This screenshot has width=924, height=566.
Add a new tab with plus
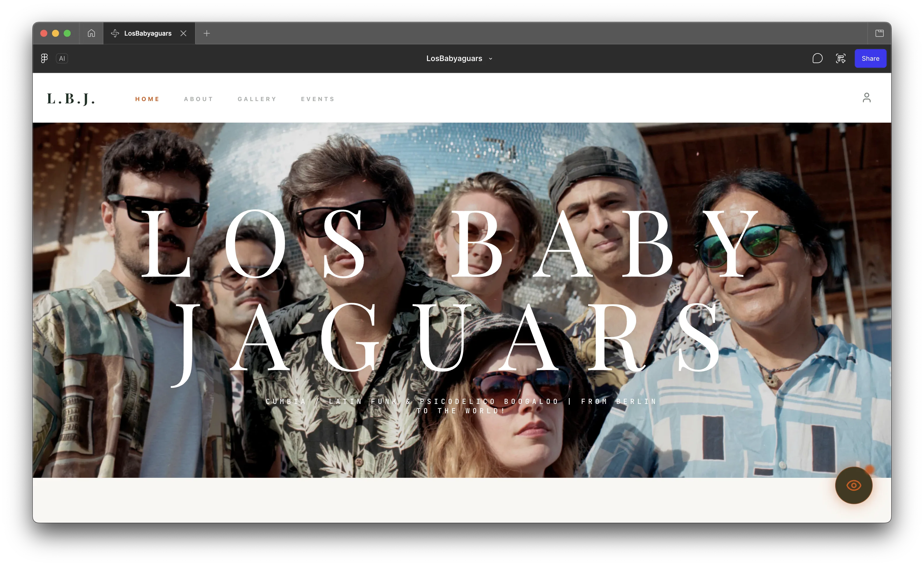click(x=207, y=33)
